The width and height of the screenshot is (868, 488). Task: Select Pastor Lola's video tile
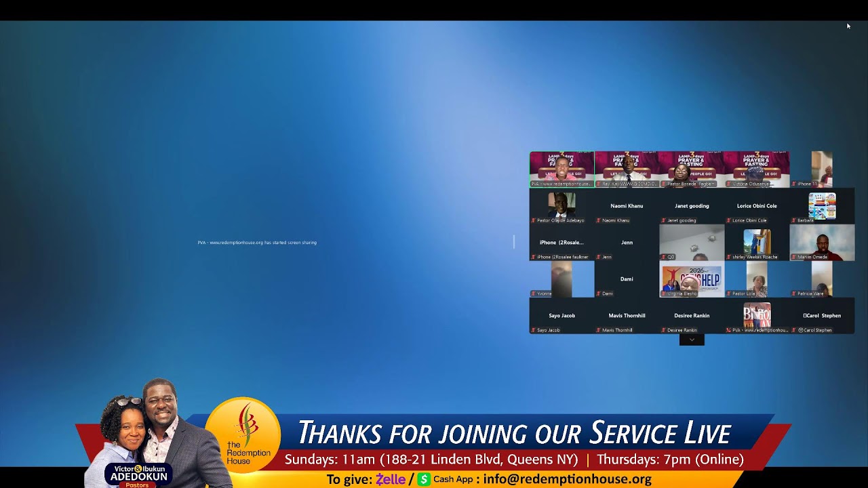point(757,279)
